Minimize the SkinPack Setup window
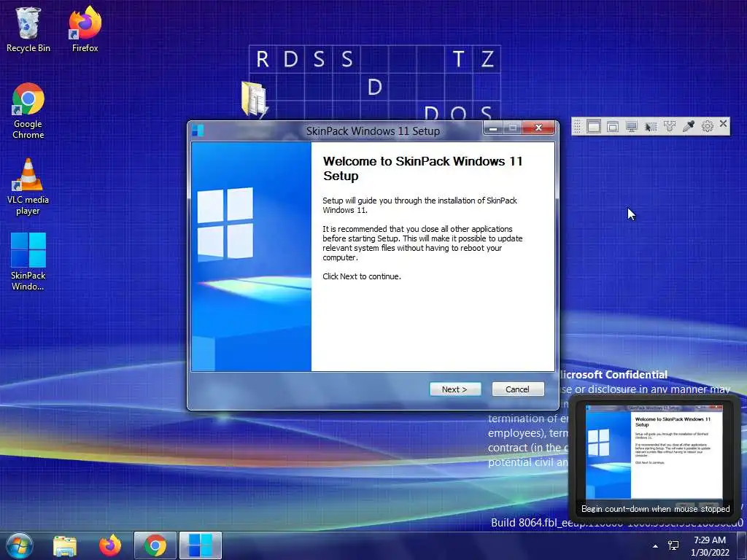Image resolution: width=747 pixels, height=560 pixels. tap(494, 128)
